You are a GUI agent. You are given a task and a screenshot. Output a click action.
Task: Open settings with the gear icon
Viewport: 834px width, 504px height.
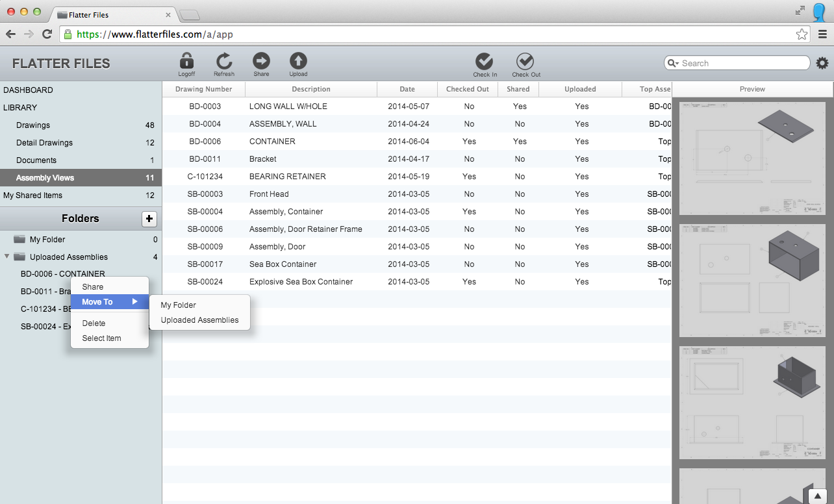822,63
